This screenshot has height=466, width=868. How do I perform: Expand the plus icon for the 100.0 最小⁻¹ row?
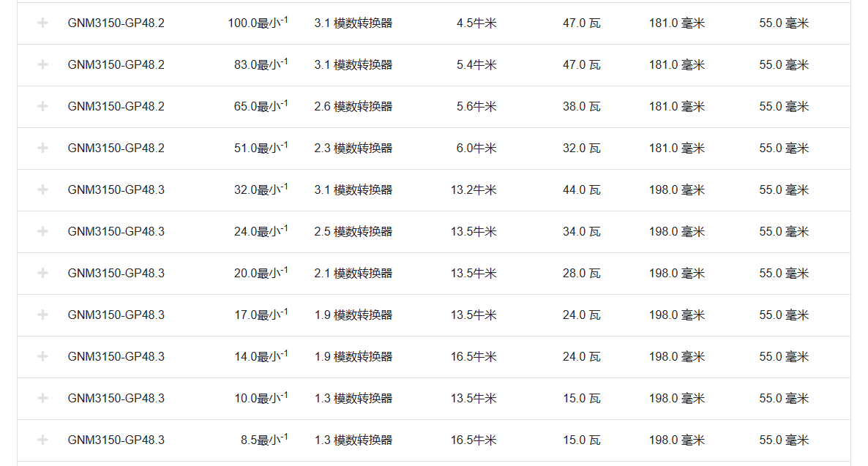43,23
